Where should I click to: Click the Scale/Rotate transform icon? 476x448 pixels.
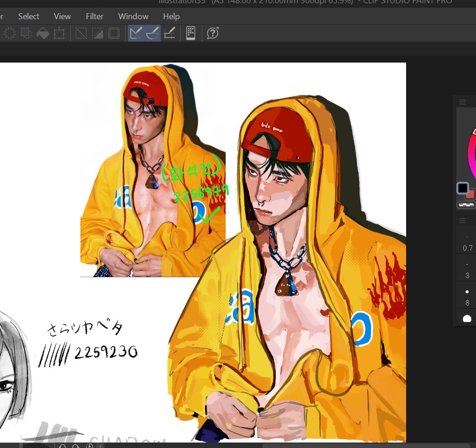[59, 33]
